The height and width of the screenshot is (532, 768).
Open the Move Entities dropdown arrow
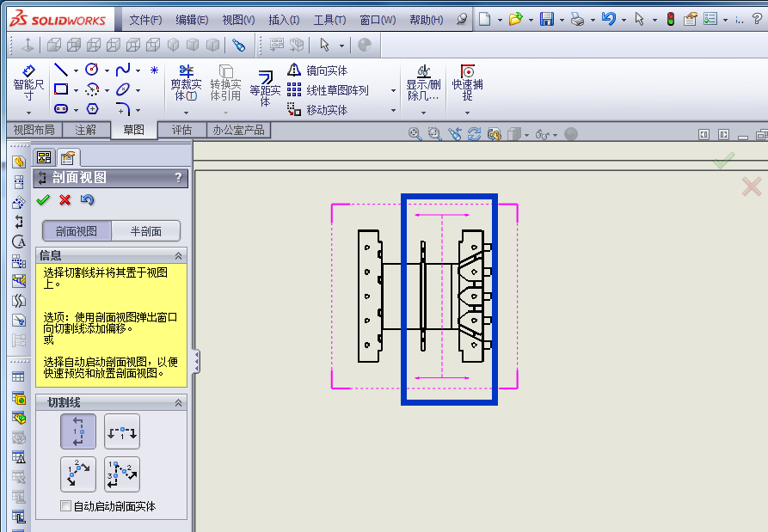393,111
